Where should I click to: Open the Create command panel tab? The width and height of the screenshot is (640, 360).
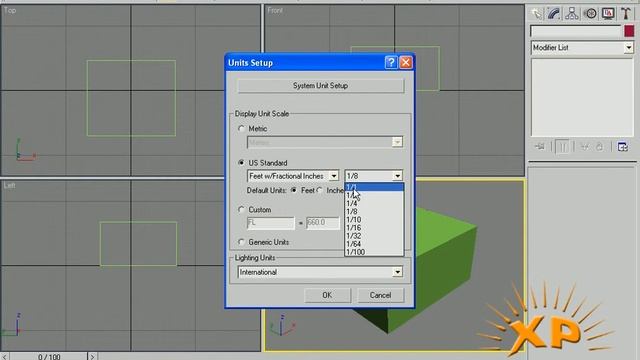point(537,13)
